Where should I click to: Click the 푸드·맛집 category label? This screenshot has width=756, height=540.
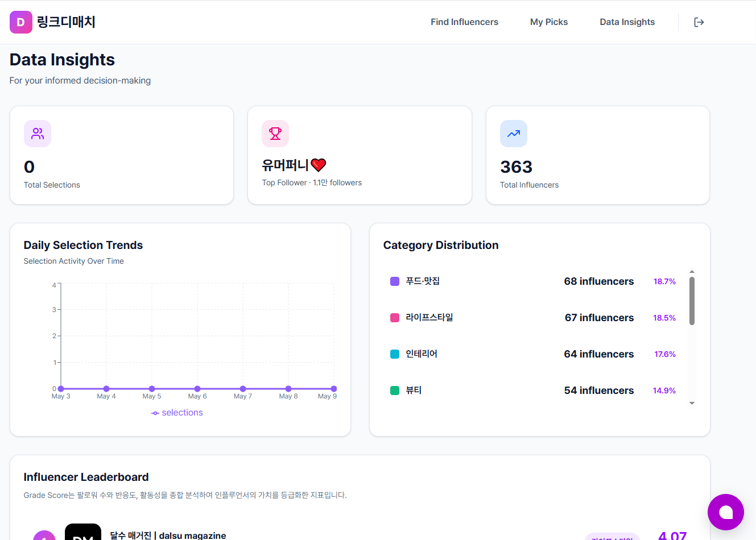coord(423,281)
